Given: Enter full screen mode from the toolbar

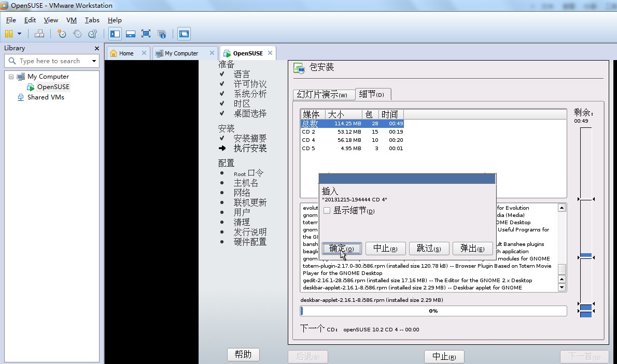Looking at the screenshot, I should [146, 34].
